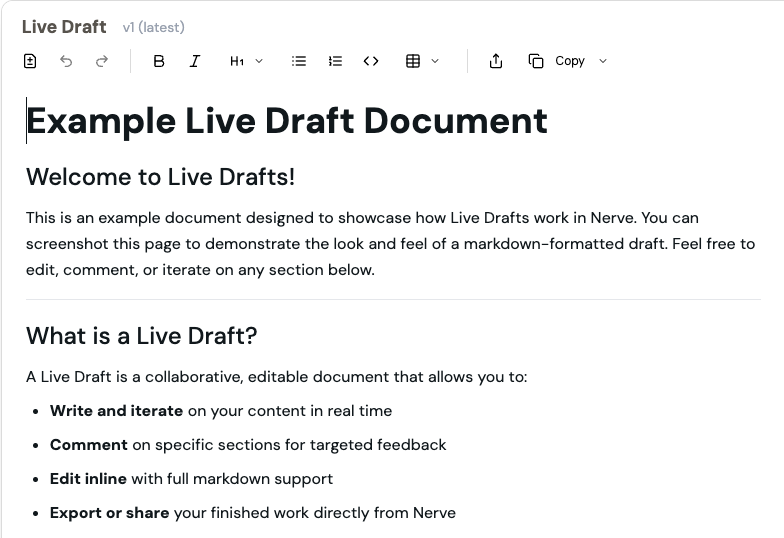Click the 'Export or share' bullet item
Screen dimensions: 784x538
click(253, 513)
